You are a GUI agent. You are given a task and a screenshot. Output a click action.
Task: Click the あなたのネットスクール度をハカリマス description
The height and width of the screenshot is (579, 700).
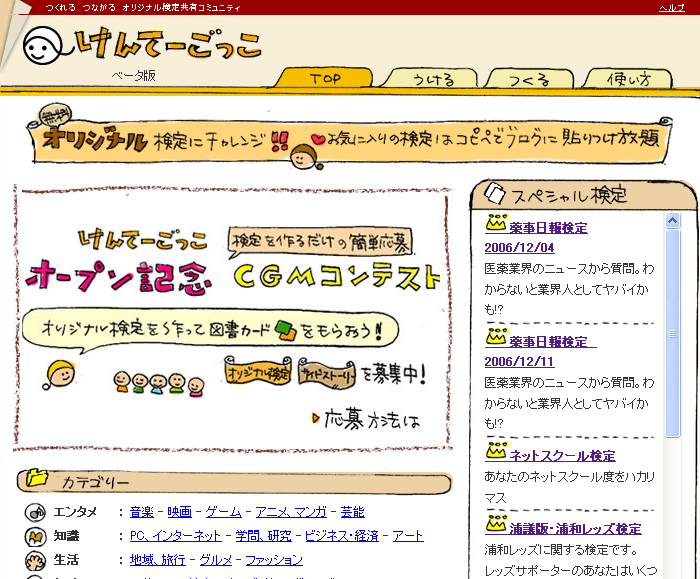(x=570, y=487)
